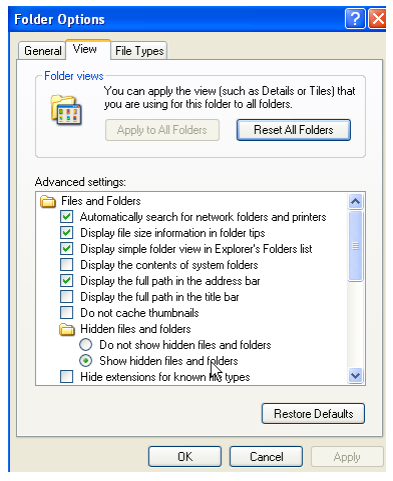Enable Display the contents of system folders
The height and width of the screenshot is (481, 393).
[67, 265]
